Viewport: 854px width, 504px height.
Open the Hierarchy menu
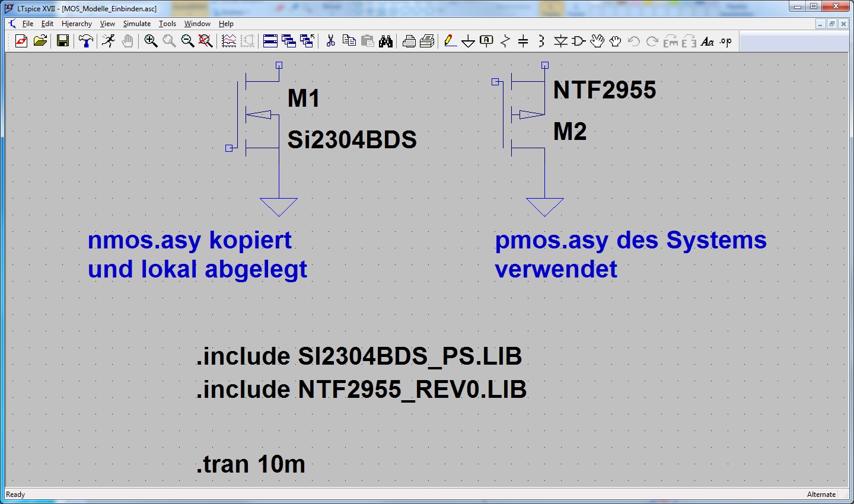(77, 24)
